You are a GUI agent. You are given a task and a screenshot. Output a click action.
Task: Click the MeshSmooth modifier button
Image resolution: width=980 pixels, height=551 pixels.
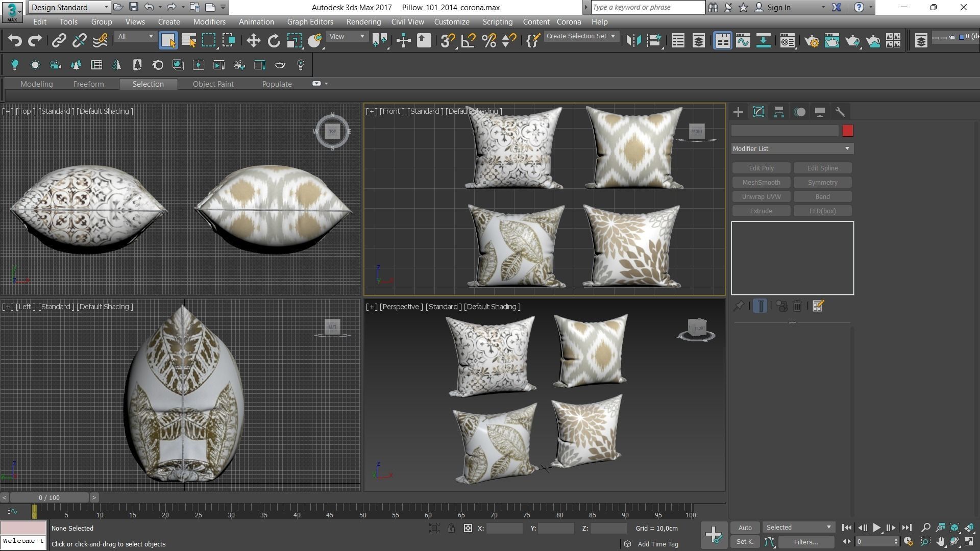(761, 182)
